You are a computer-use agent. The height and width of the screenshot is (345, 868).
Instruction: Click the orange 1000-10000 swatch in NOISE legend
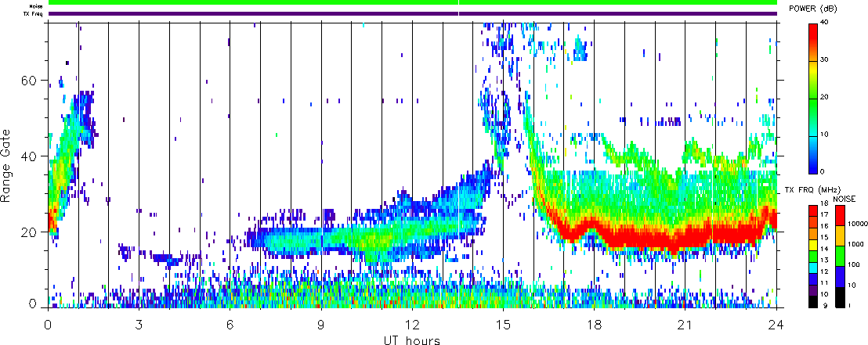[x=840, y=235]
